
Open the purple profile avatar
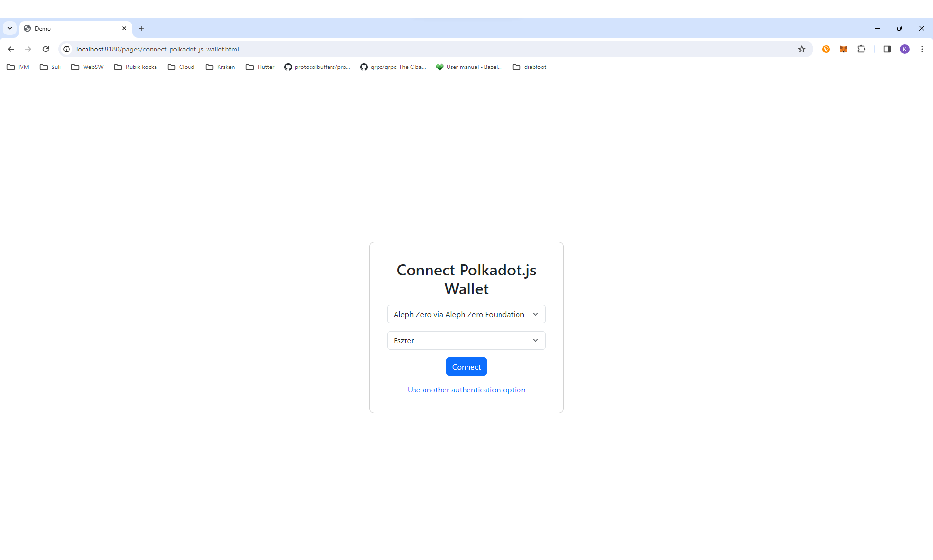(x=905, y=49)
